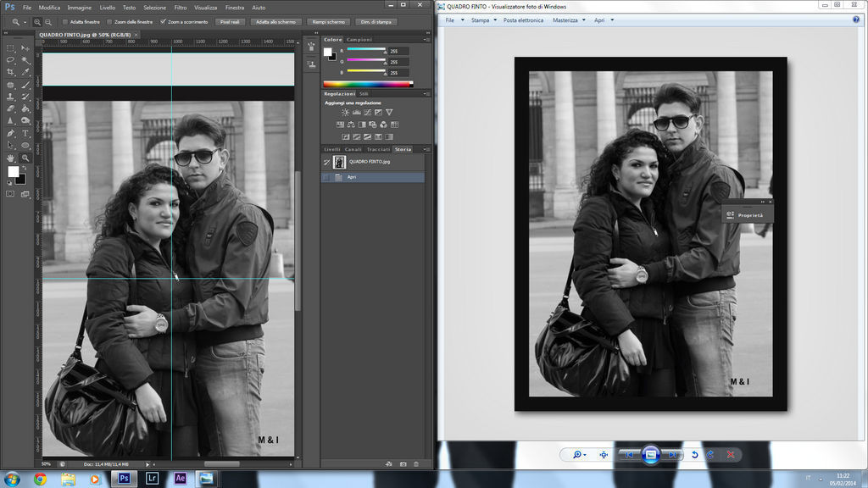Select the Magic Wand tool
This screenshot has height=488, width=868.
pyautogui.click(x=25, y=60)
